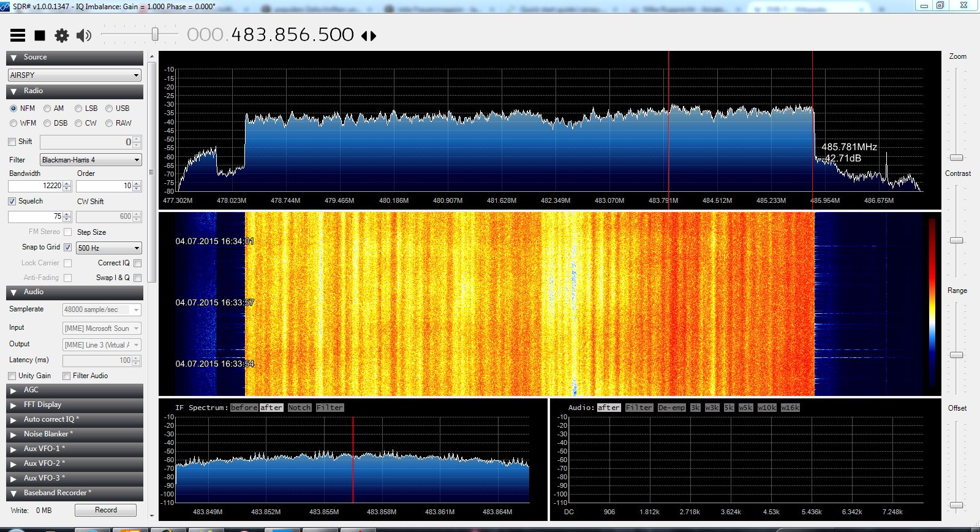Open the hamburger main menu icon
The image size is (980, 532).
point(18,36)
